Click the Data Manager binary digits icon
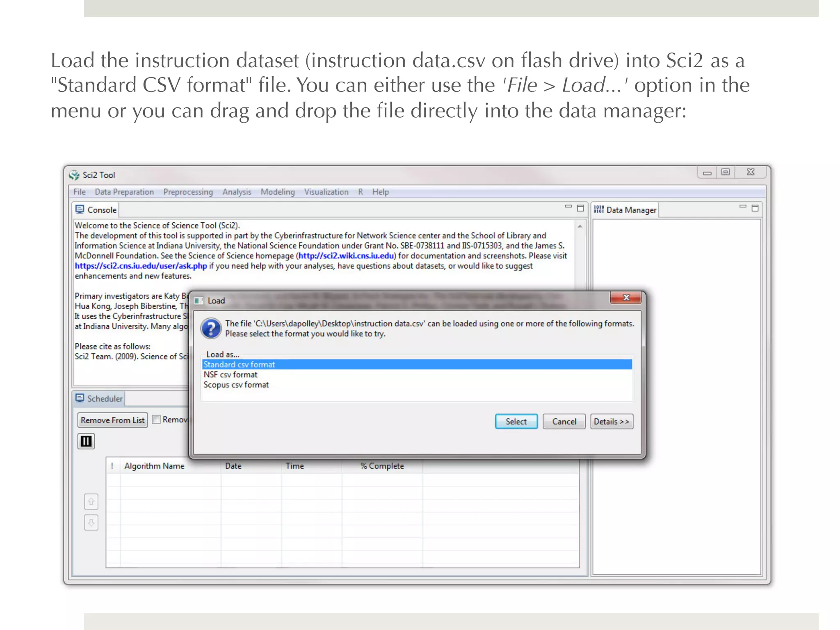 pyautogui.click(x=599, y=210)
